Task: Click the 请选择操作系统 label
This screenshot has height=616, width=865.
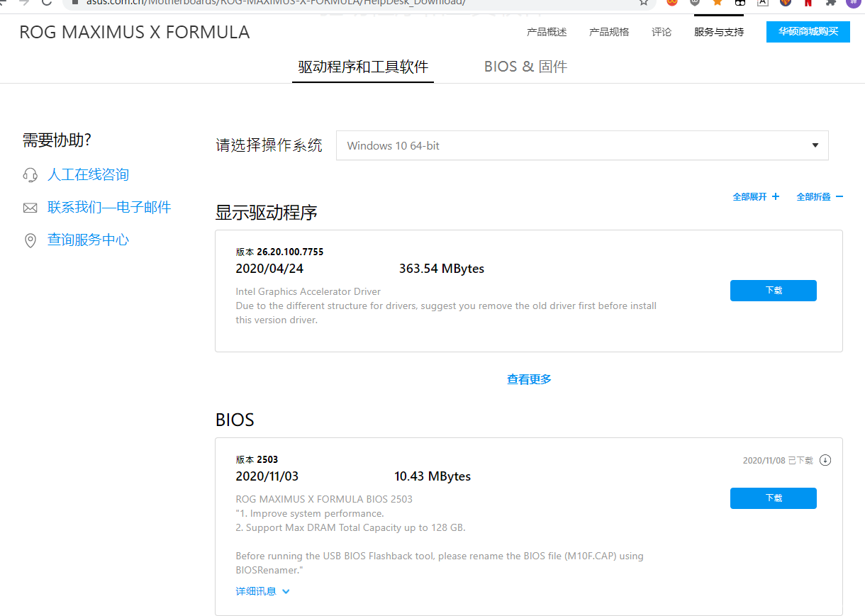Action: click(269, 145)
